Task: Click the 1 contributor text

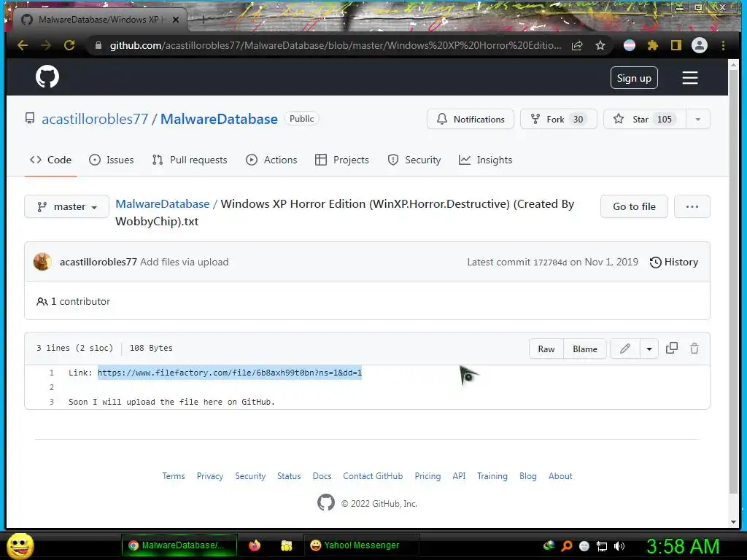Action: [x=80, y=301]
